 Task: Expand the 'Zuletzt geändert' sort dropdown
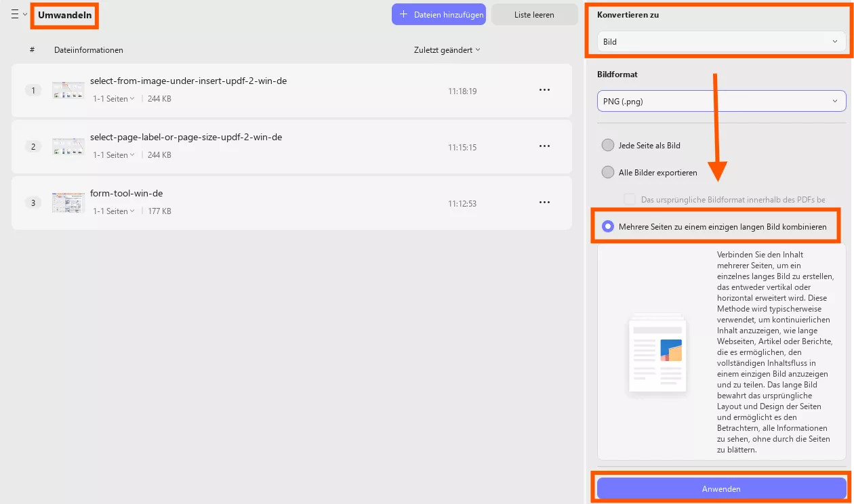click(x=447, y=49)
